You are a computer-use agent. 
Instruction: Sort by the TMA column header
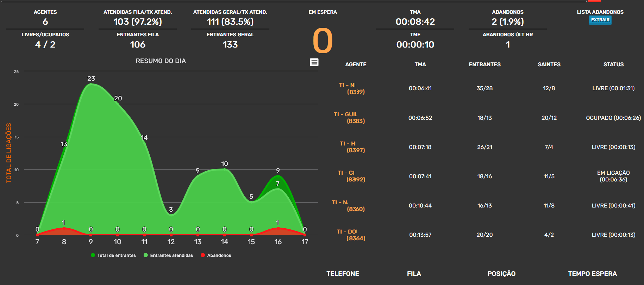420,64
